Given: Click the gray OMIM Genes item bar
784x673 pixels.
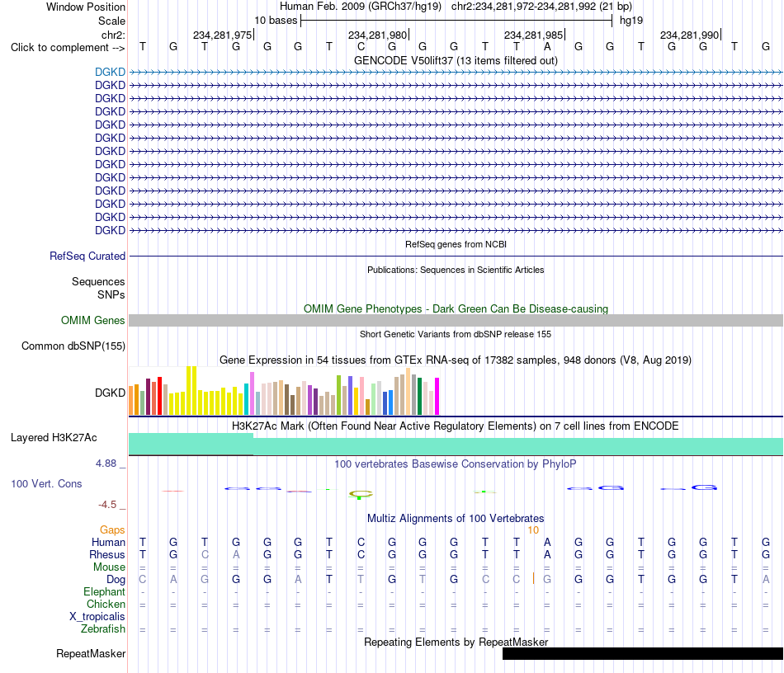Looking at the screenshot, I should click(x=456, y=320).
